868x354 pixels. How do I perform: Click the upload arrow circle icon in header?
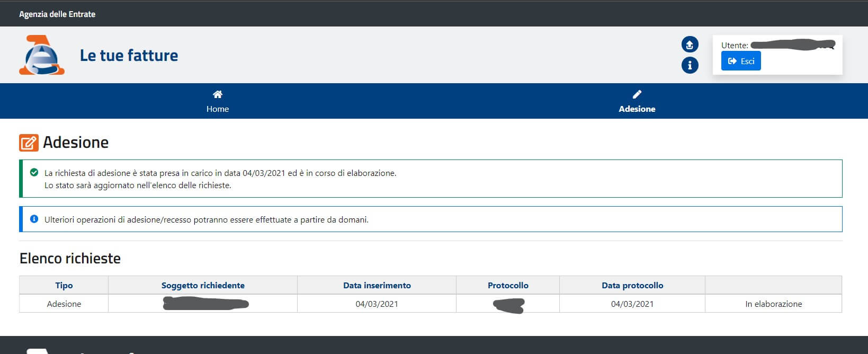coord(690,45)
